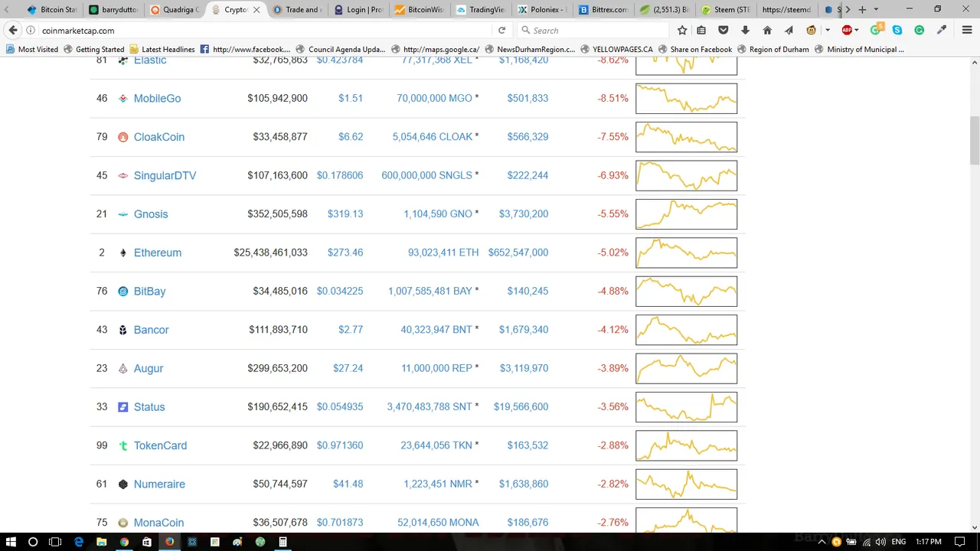This screenshot has height=551, width=980.
Task: Expand the dropdown arrow beside monkey icon
Action: 827,31
